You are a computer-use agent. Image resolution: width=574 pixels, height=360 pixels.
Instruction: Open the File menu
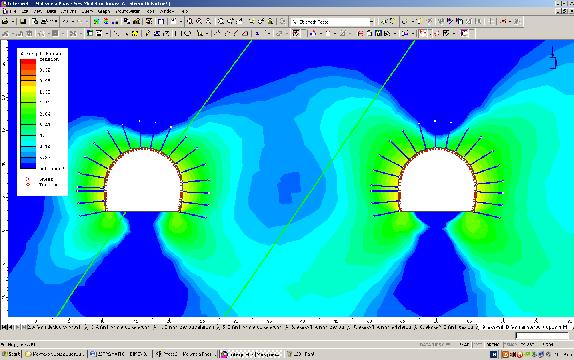[6, 11]
